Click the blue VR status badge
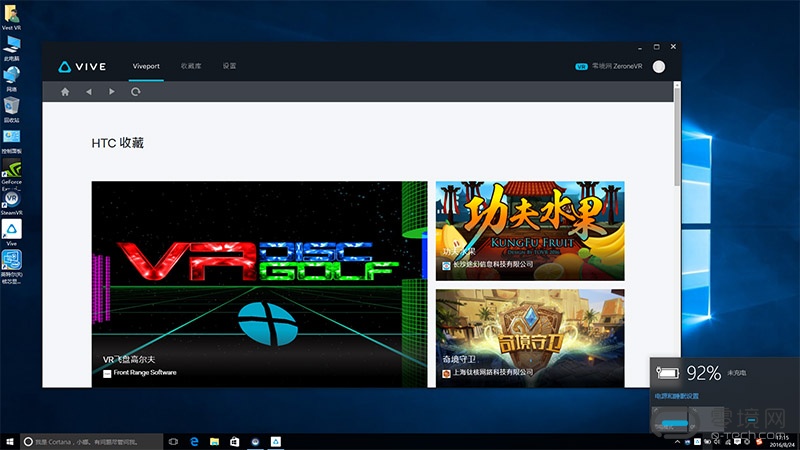 [581, 66]
